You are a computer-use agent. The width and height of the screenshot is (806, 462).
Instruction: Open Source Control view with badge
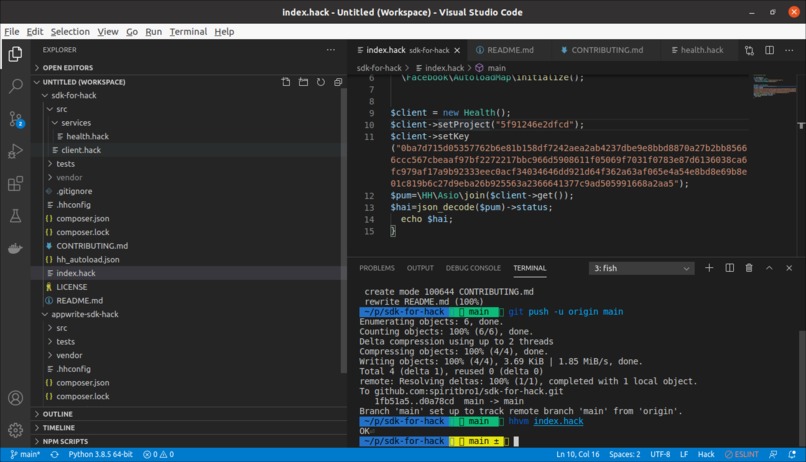[x=15, y=119]
